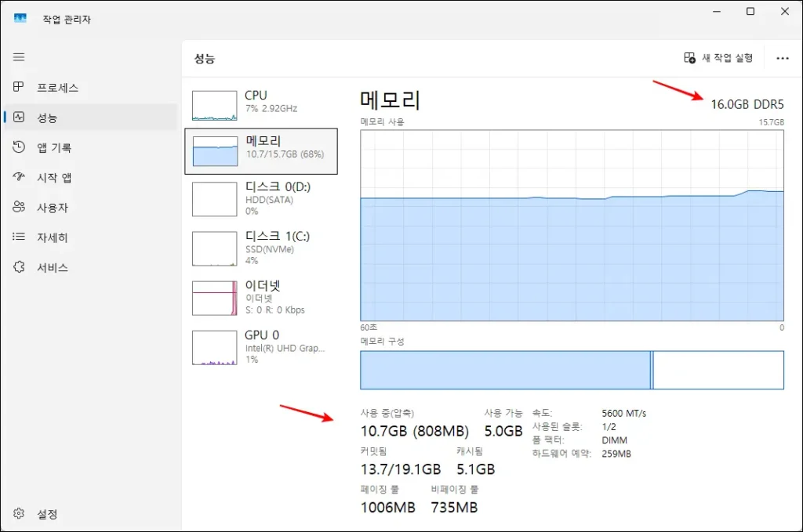Screen dimensions: 803x532
Task: Select the 디스크 1(C:) graph thumbnail
Action: click(215, 248)
